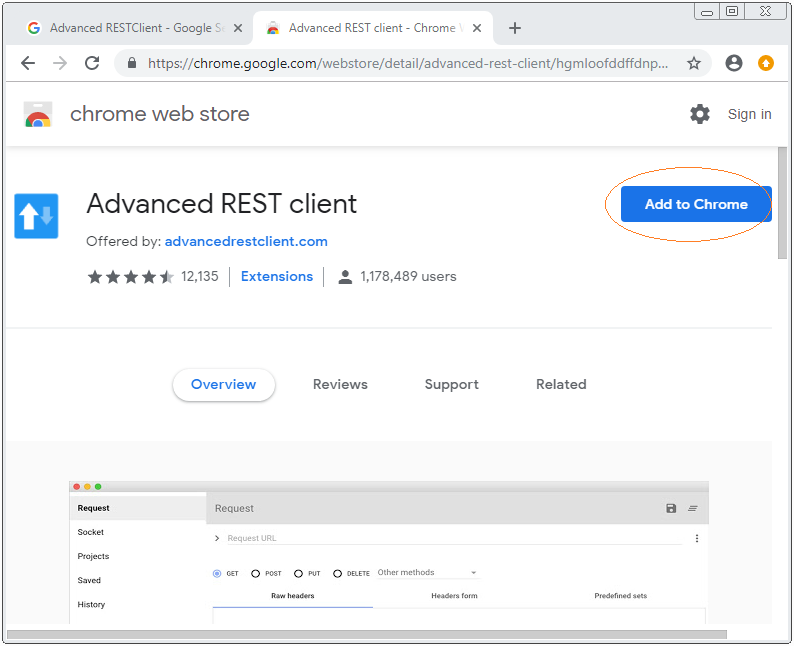Click the three-dot menu next to Request URL

point(697,538)
